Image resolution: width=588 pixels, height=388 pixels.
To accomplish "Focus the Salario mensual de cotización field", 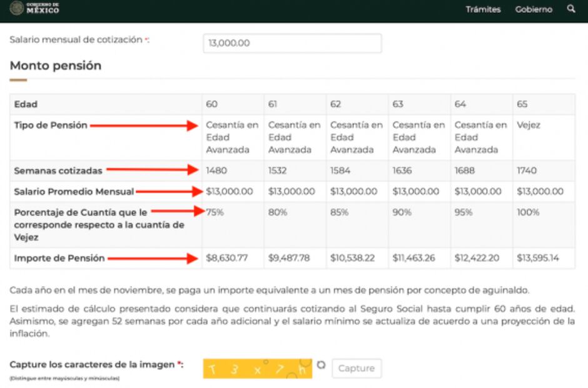I will click(292, 43).
